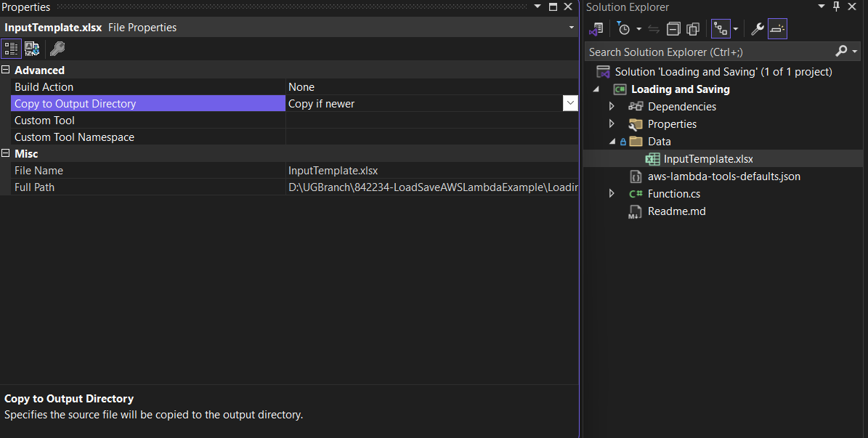Maximize the Properties panel
The height and width of the screenshot is (438, 868).
point(553,7)
